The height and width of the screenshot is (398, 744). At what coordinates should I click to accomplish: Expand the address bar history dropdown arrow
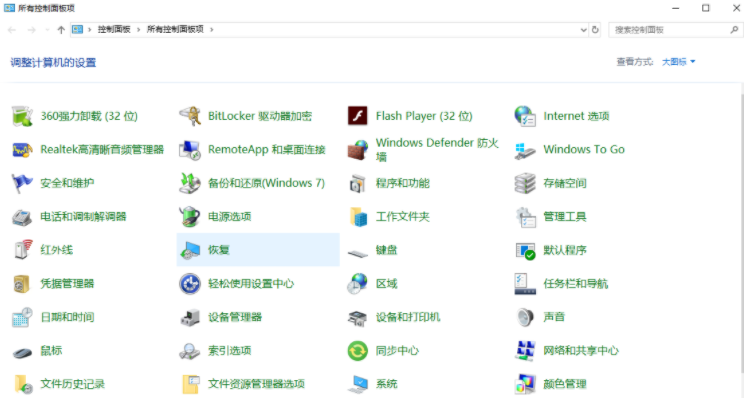[x=584, y=30]
